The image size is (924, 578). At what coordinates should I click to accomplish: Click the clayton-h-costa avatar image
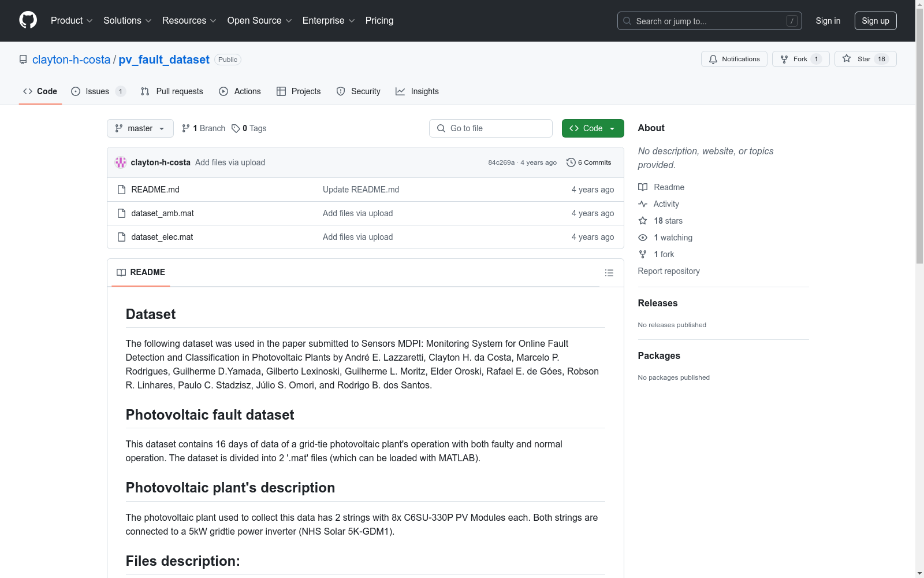[x=121, y=162]
